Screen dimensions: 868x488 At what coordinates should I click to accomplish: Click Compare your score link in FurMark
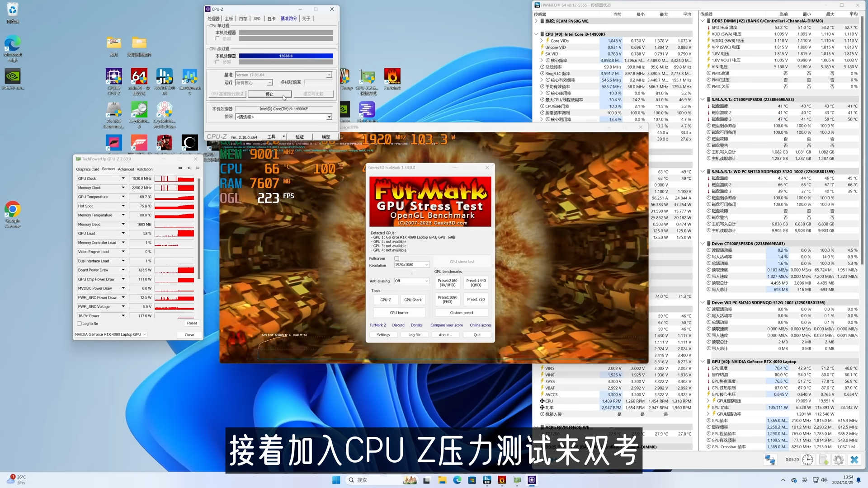447,325
